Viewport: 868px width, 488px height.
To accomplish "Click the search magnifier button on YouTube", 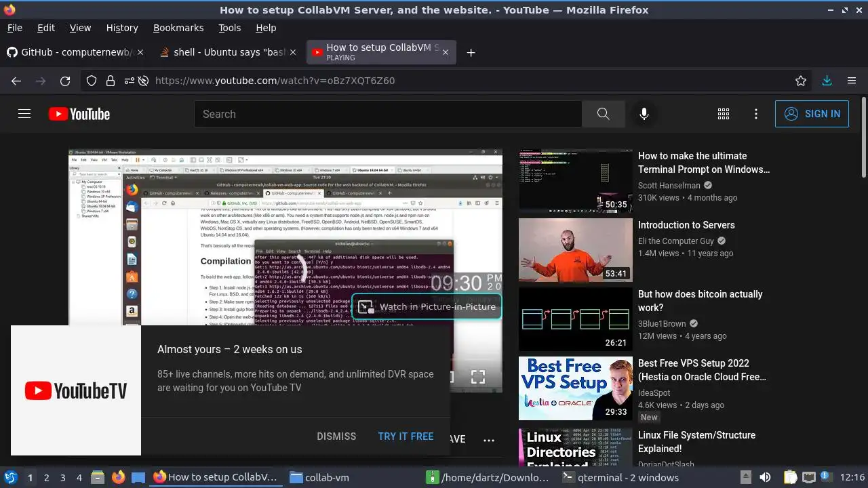I will tap(603, 114).
